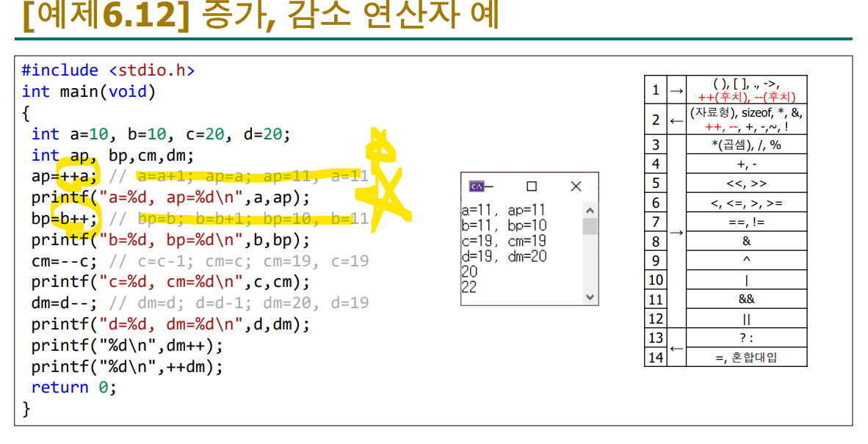
Task: Click the '&' cell in row 8
Action: pyautogui.click(x=746, y=241)
